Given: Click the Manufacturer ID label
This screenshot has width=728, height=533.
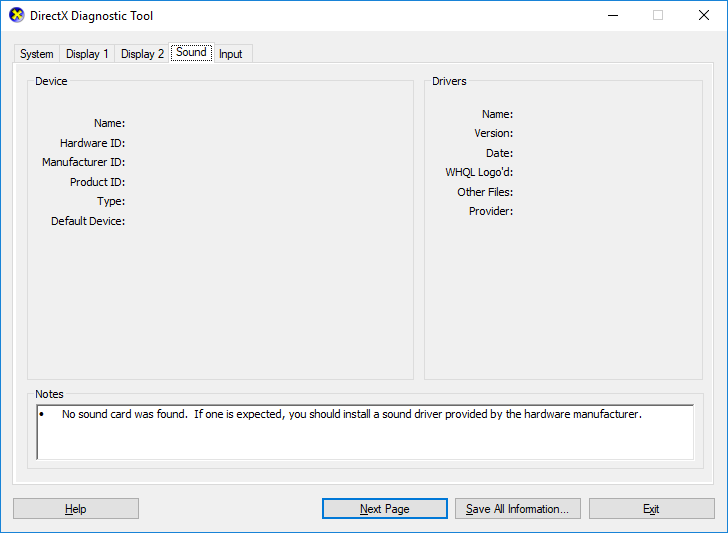Looking at the screenshot, I should [x=84, y=162].
